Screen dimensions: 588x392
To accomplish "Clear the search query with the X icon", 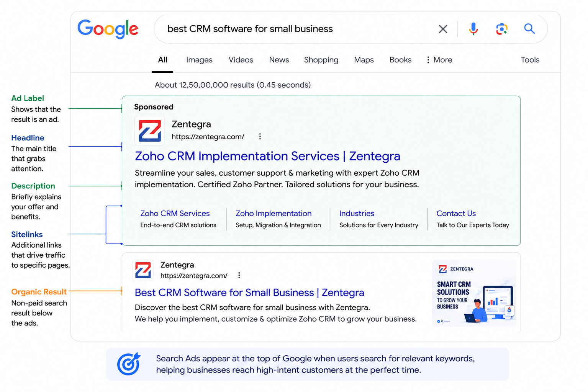I will pyautogui.click(x=443, y=29).
